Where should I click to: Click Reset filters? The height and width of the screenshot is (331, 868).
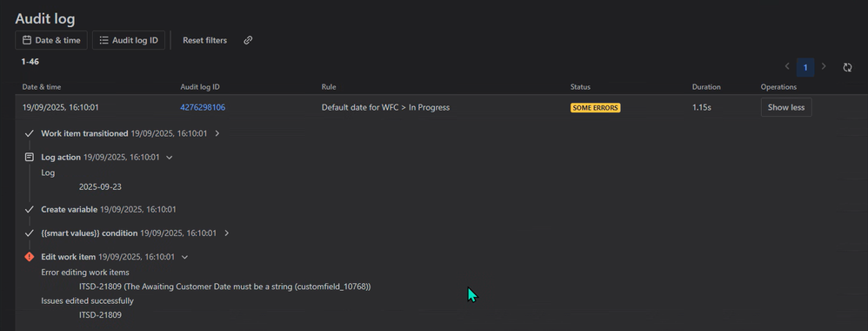[204, 40]
